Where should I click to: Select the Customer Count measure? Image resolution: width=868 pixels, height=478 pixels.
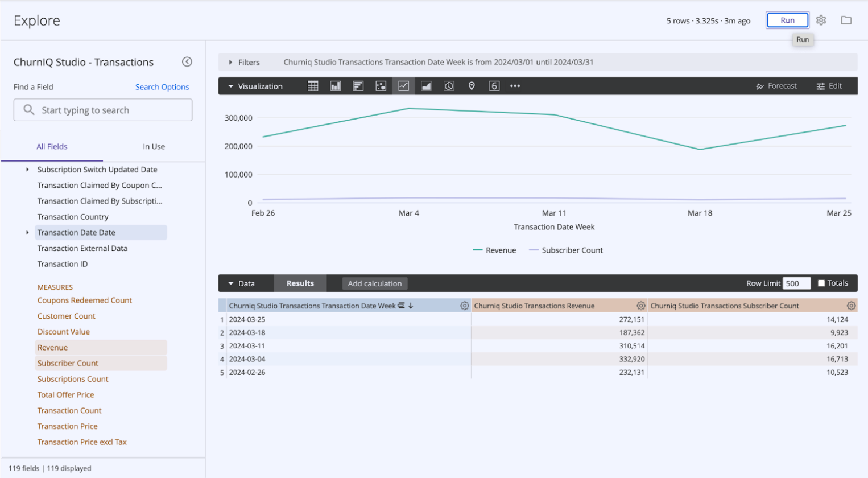click(66, 316)
